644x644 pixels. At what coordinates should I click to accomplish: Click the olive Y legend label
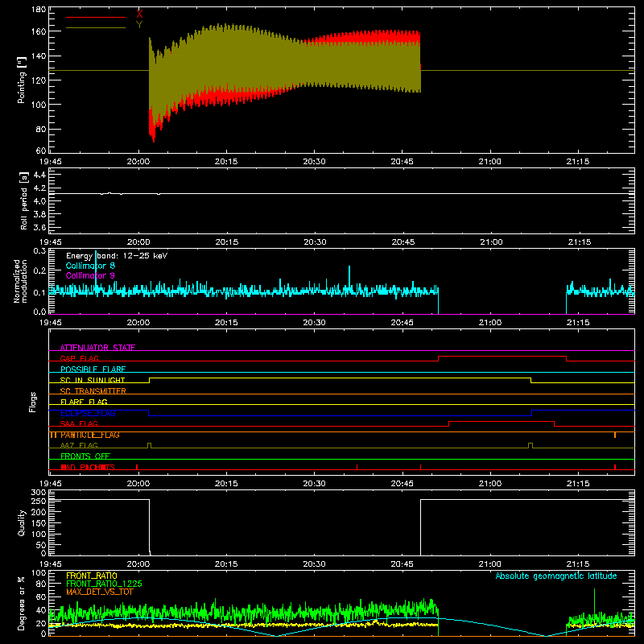point(139,25)
